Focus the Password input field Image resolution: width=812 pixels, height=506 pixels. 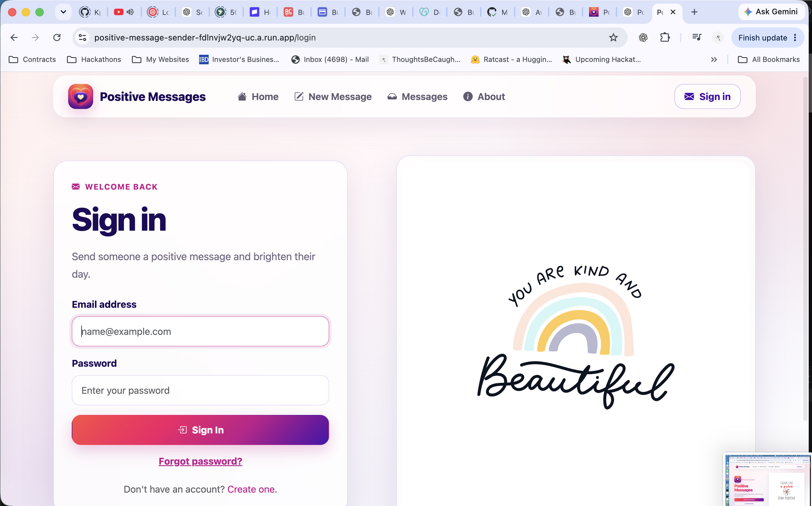(x=200, y=390)
